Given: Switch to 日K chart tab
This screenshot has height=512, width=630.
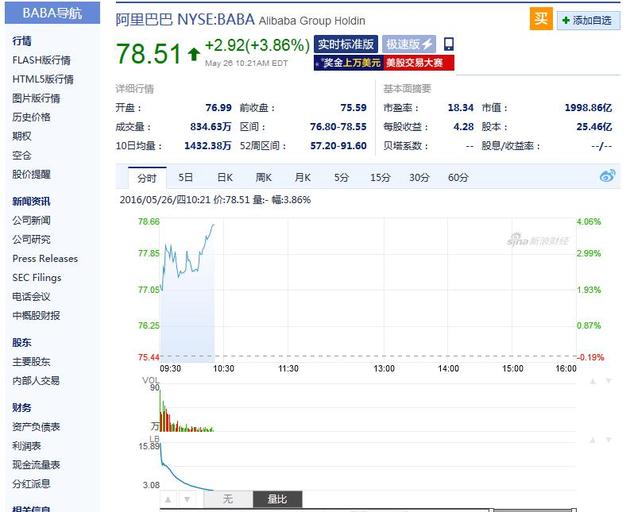Looking at the screenshot, I should click(x=225, y=177).
